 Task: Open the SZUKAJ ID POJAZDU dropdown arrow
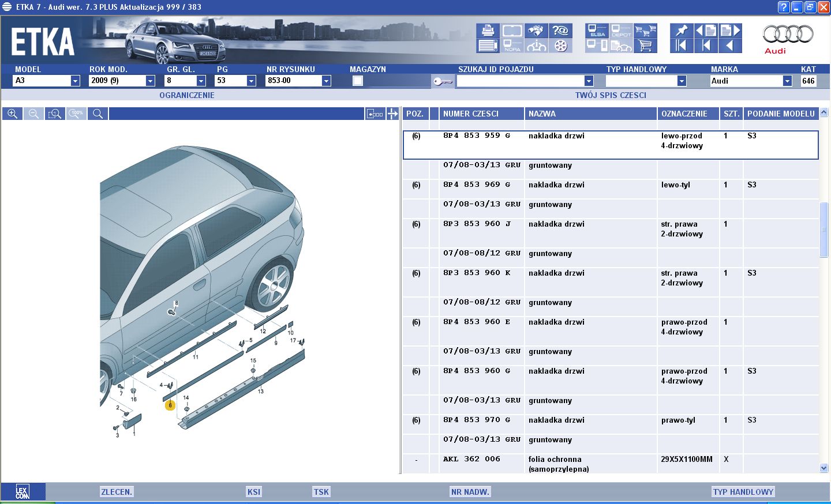pos(589,81)
